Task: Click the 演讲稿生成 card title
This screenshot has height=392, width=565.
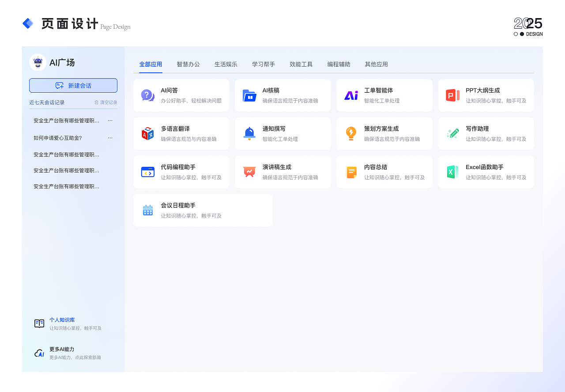Action: point(277,167)
